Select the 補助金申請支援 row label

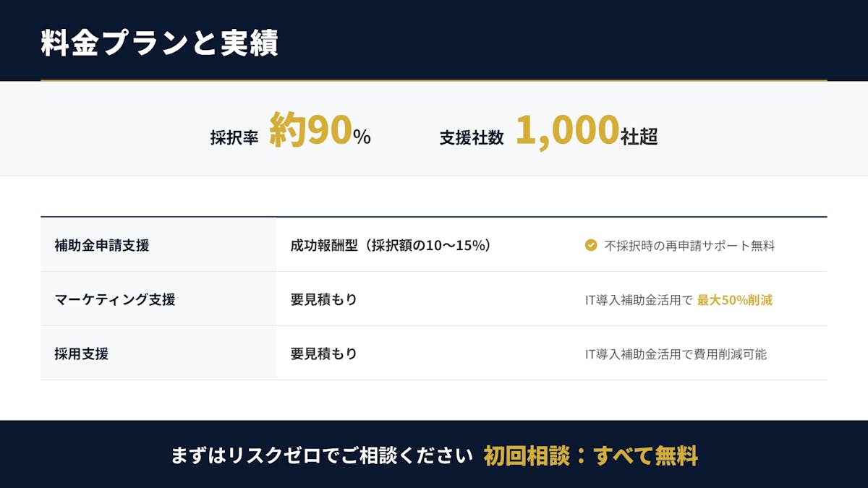coord(102,245)
